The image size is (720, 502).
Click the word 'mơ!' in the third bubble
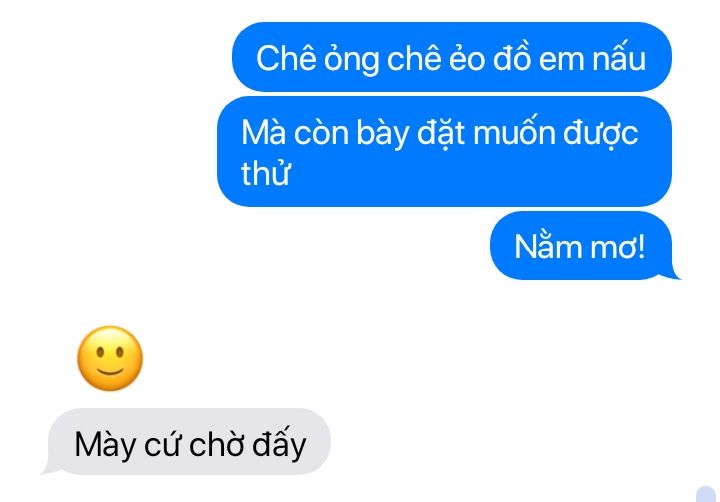(618, 248)
